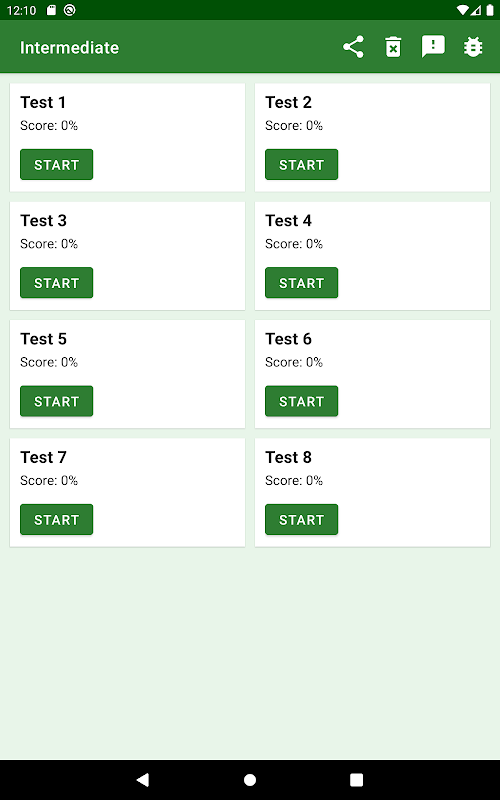Tap the Android back navigation button
500x800 pixels.
[x=143, y=779]
